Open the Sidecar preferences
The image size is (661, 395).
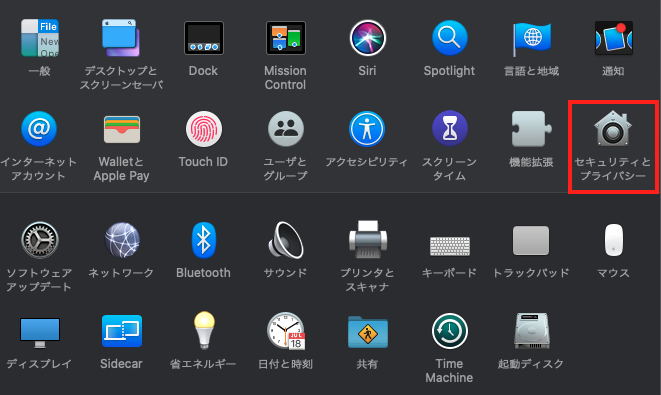pos(121,331)
